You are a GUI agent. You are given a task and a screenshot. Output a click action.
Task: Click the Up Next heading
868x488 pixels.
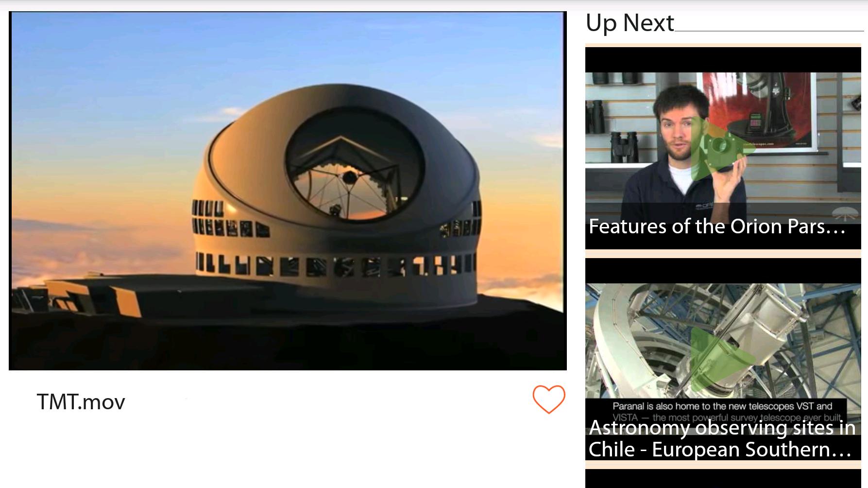[x=630, y=23]
